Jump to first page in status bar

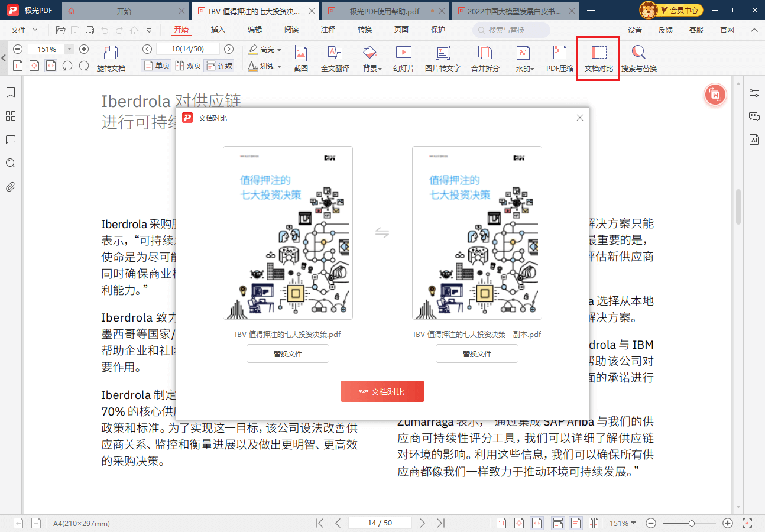(320, 523)
